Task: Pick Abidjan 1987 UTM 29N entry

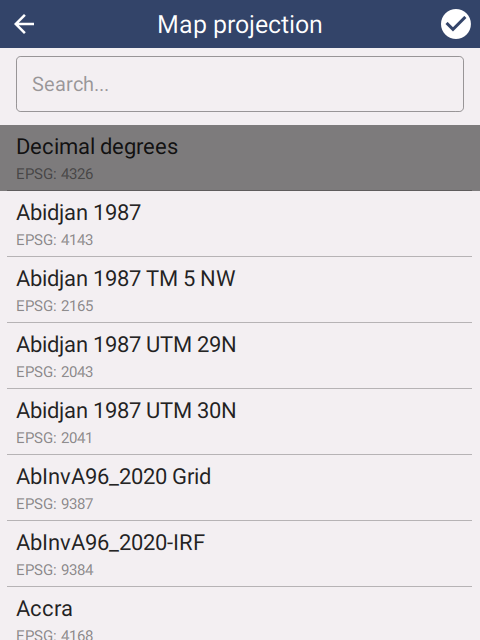Action: pyautogui.click(x=240, y=356)
